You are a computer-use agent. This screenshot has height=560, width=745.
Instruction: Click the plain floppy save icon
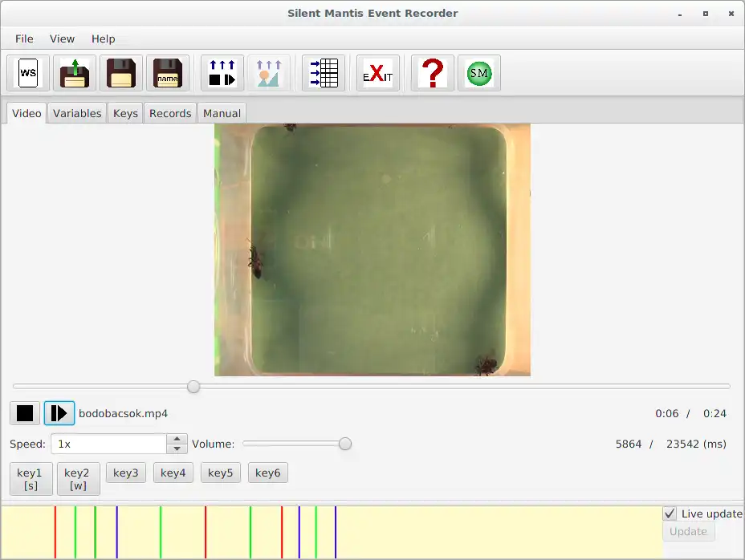click(121, 73)
